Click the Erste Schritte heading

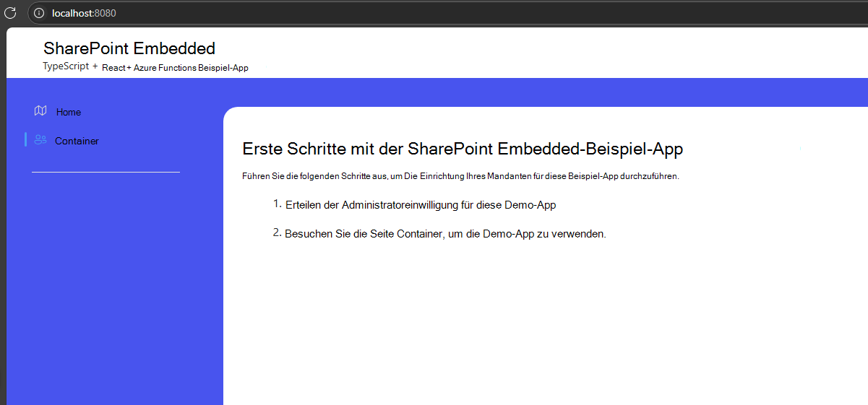[463, 149]
